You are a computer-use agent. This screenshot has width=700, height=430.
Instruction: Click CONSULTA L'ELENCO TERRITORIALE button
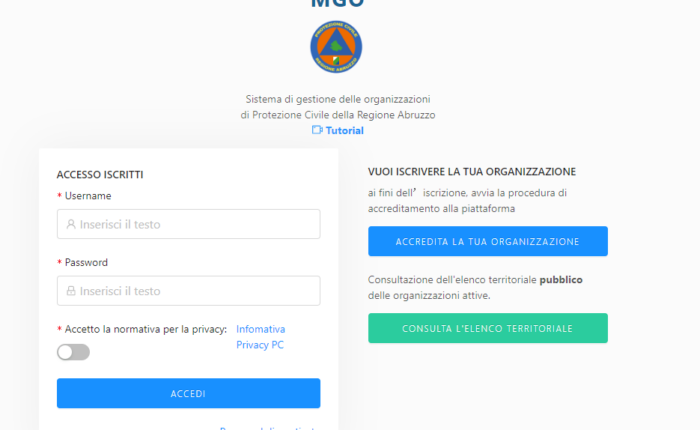tap(488, 328)
